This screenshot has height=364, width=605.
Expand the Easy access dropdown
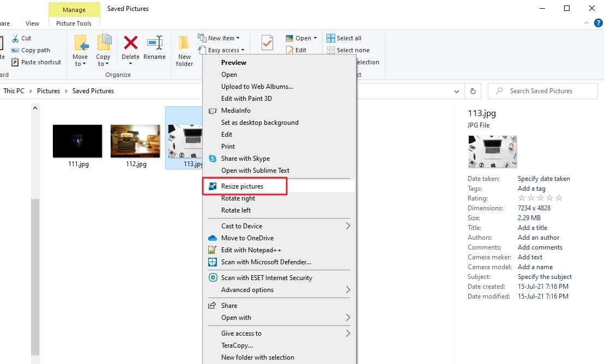pyautogui.click(x=242, y=50)
